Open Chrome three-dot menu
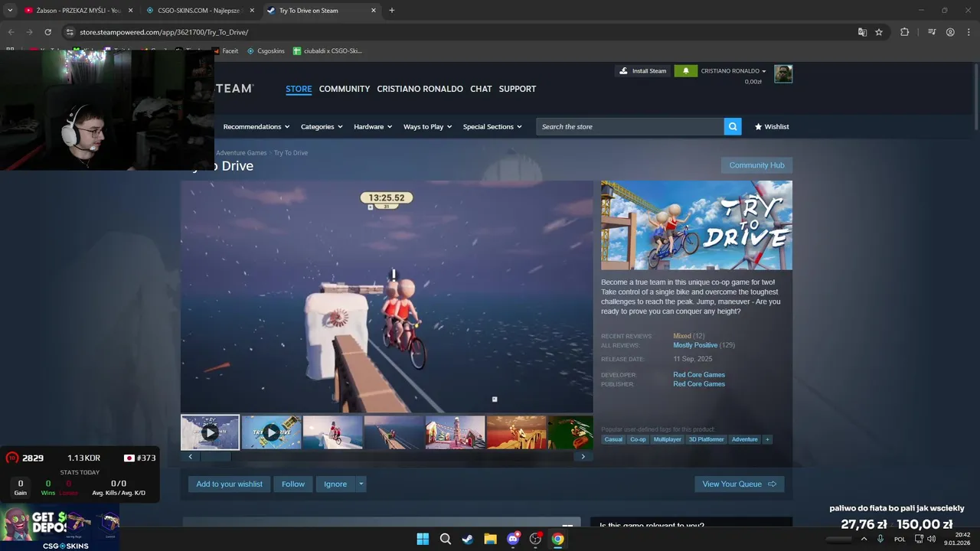 click(969, 32)
